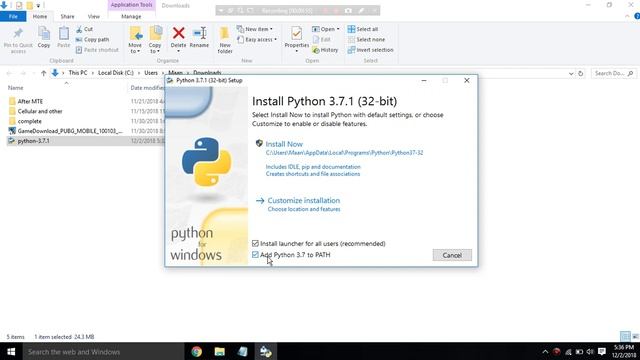Switch to the Home ribbon tab
Image resolution: width=640 pixels, height=360 pixels.
click(x=40, y=16)
